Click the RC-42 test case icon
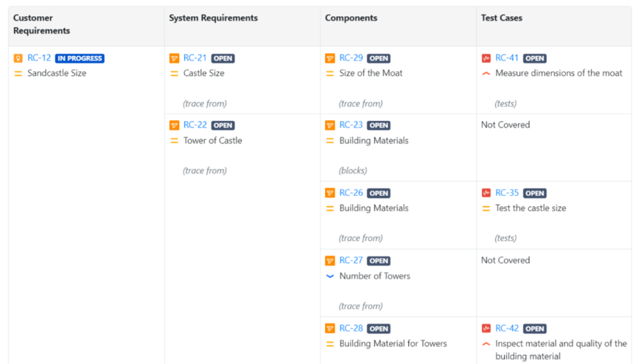The image size is (641, 364). point(486,329)
